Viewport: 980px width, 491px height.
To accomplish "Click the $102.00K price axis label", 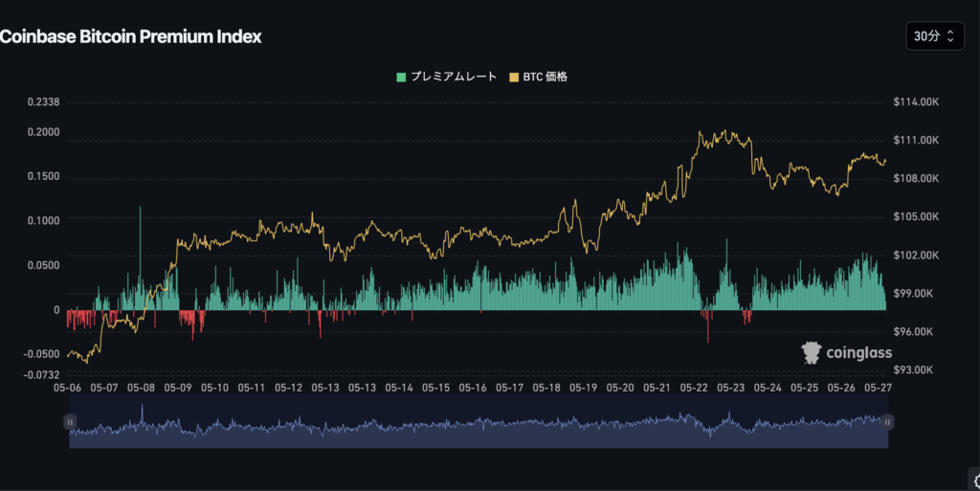I will [x=916, y=255].
